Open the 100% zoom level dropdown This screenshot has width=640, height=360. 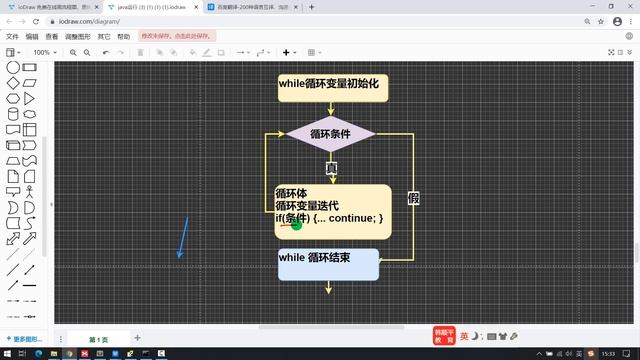pos(45,53)
